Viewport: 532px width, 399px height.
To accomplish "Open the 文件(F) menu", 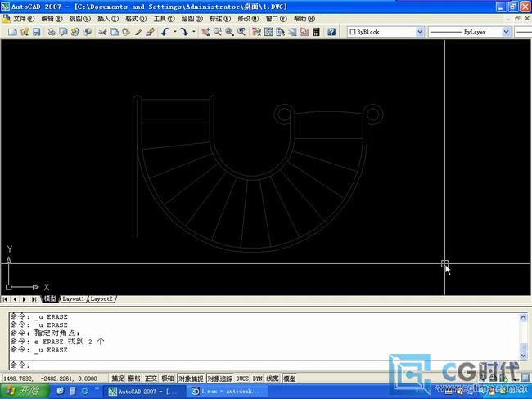I will (x=24, y=18).
